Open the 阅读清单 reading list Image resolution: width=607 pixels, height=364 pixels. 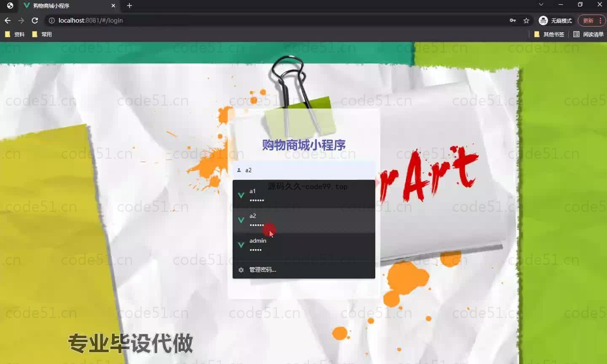click(588, 34)
